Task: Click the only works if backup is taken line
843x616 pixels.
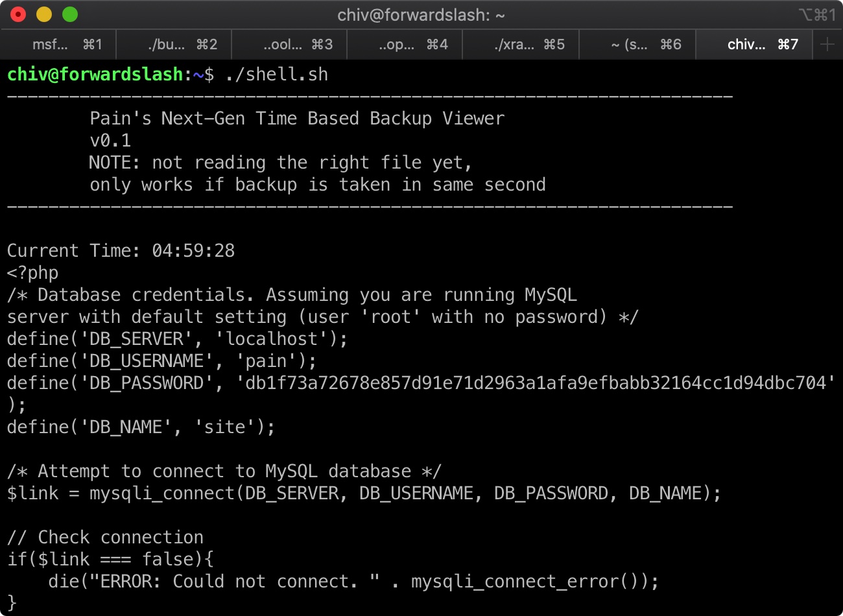Action: [318, 184]
